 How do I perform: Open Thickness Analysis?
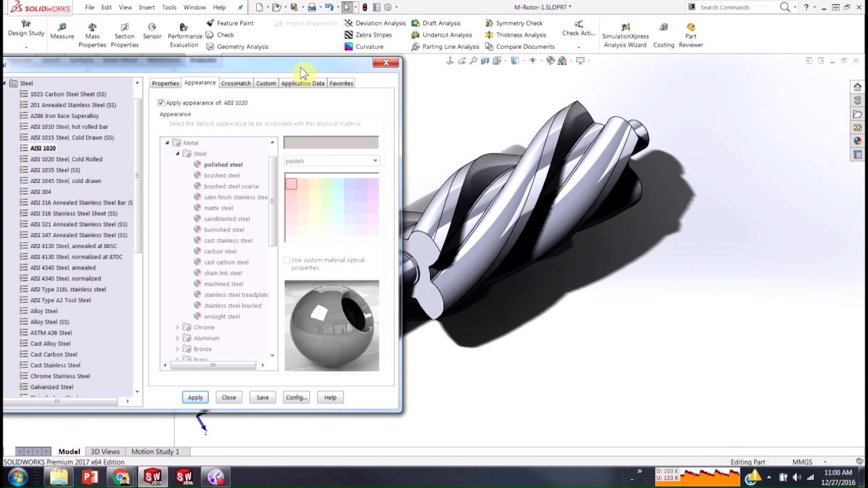515,35
